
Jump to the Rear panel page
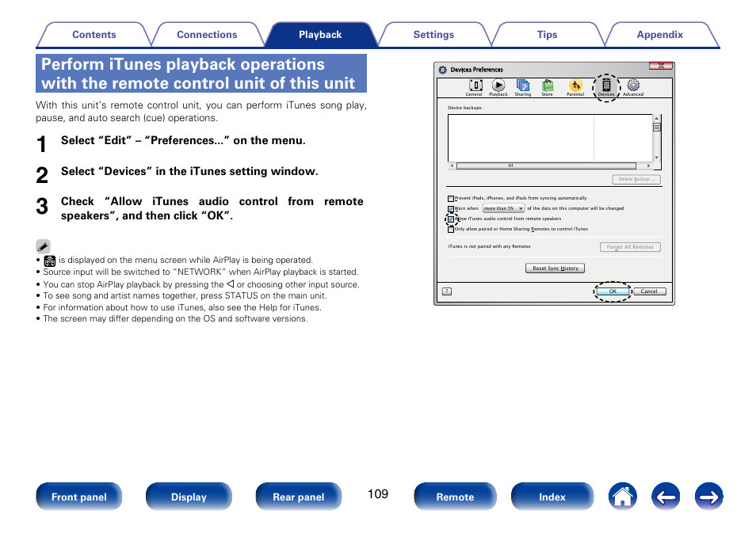coord(299,497)
